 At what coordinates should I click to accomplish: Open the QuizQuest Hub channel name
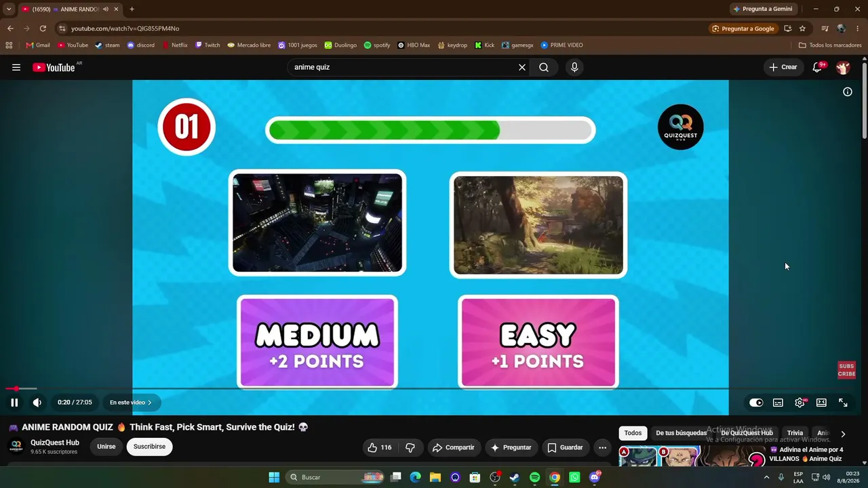click(x=55, y=443)
